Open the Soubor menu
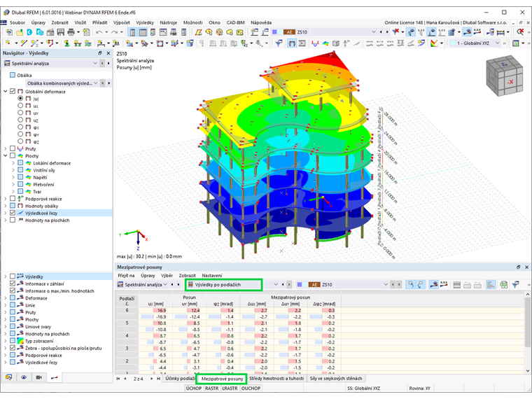Screen dimensions: 532x399 [17, 22]
